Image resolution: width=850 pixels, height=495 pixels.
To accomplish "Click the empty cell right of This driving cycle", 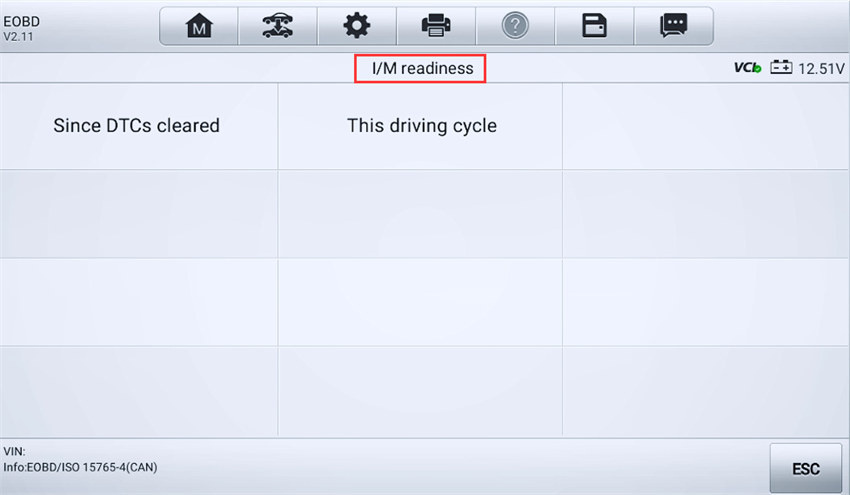I will click(705, 126).
